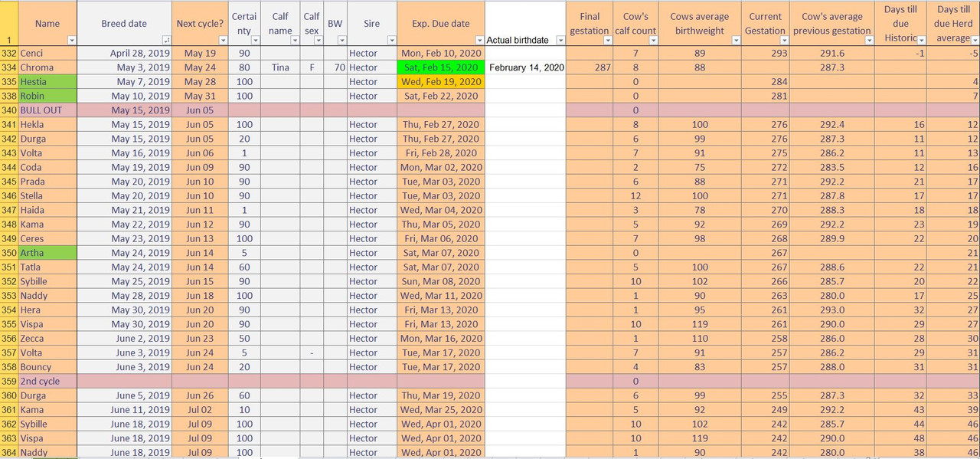Screen dimensions: 980x459
Task: Open the Name column filter dropdown
Action: coord(71,40)
